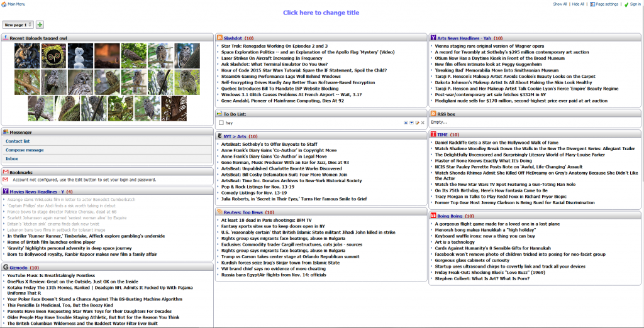Image resolution: width=644 pixels, height=328 pixels.
Task: Open 'ArtsBeat: Sotheby's to Offer Buyouts to Staff'
Action: pos(269,145)
